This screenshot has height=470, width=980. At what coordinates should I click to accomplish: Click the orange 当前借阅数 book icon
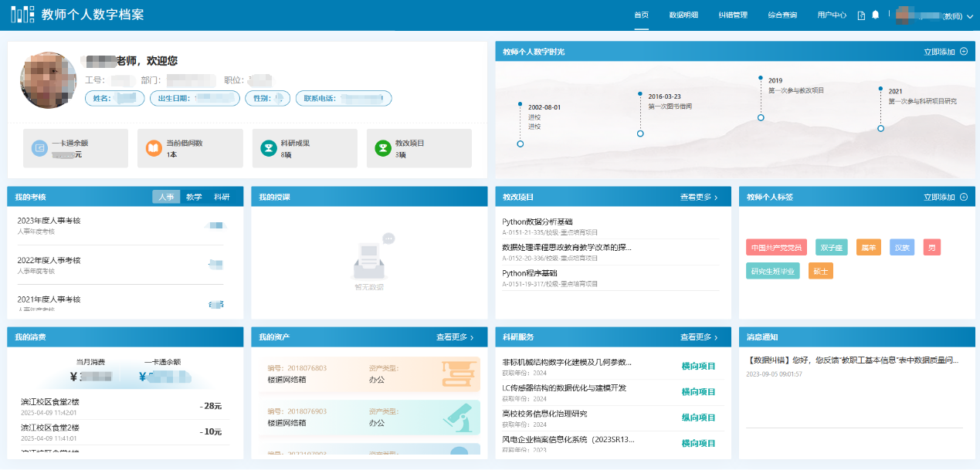[x=154, y=148]
